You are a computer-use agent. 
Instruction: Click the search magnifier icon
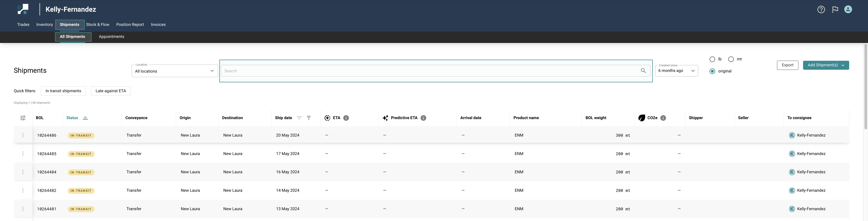click(x=643, y=71)
